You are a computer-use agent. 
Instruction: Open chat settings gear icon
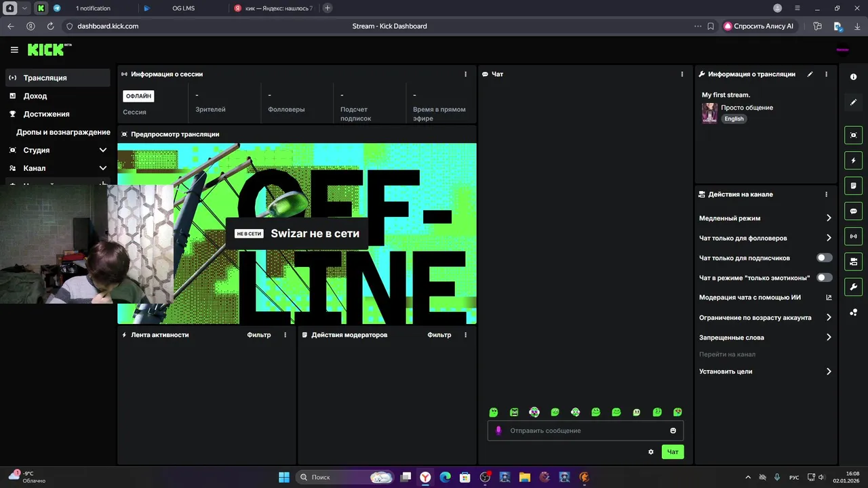coord(651,452)
